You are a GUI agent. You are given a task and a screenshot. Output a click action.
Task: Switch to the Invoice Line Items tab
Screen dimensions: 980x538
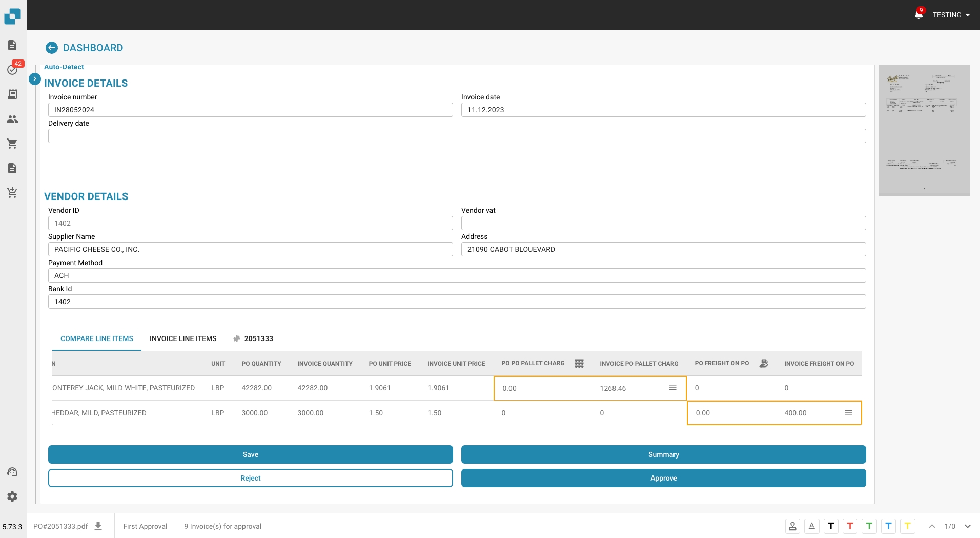183,338
